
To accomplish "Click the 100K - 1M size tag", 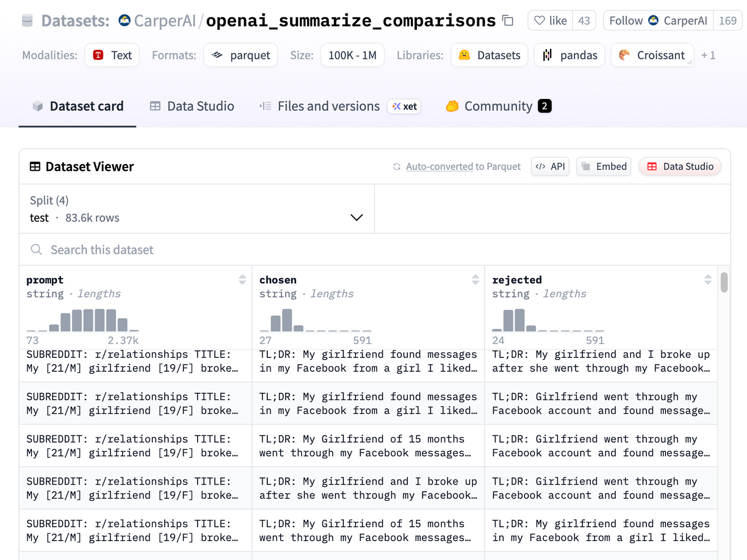I will tap(352, 55).
